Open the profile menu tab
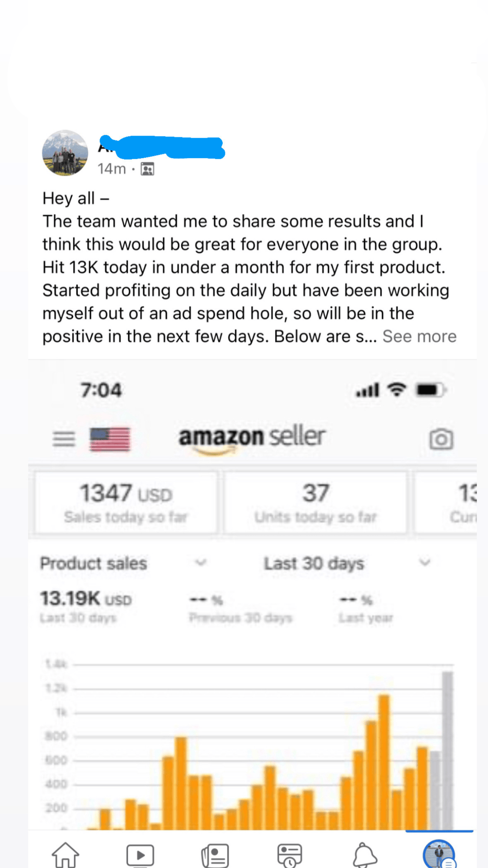 [x=439, y=854]
